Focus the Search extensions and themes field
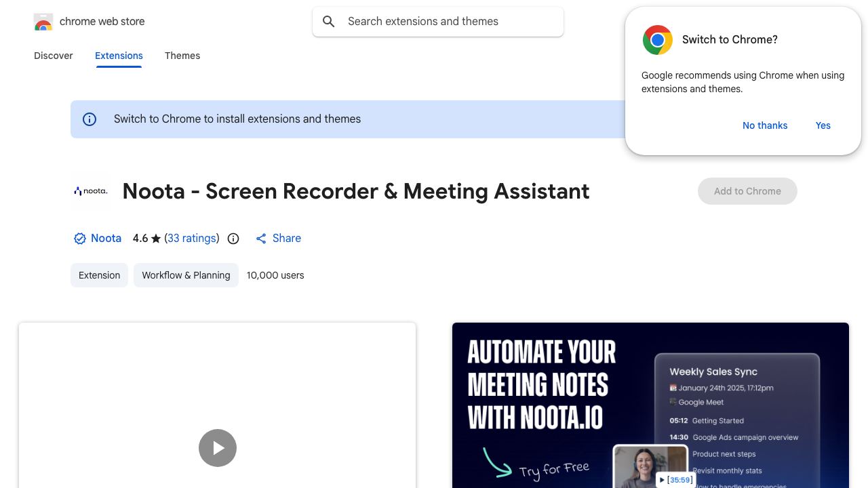This screenshot has width=868, height=488. tap(438, 22)
